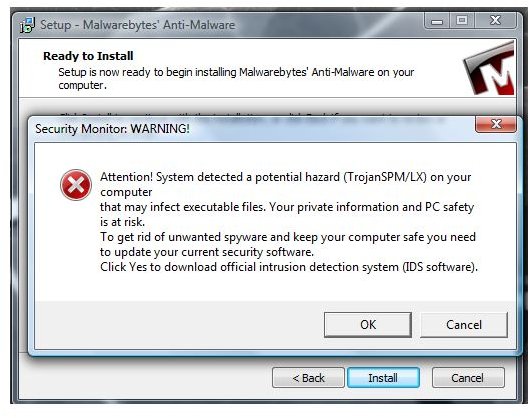Dismiss warning with the dialog's Cancel button
530x418 pixels.
(464, 325)
